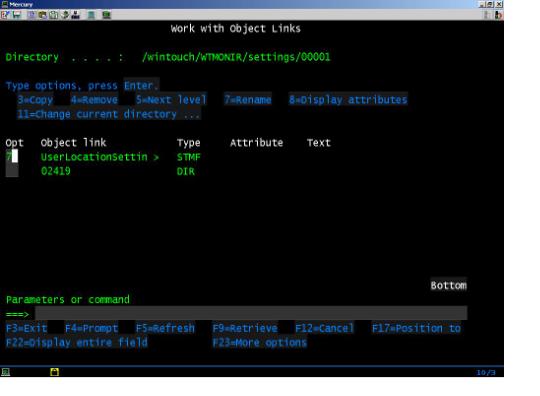
Task: Select the 7=Rename option
Action: coord(248,100)
